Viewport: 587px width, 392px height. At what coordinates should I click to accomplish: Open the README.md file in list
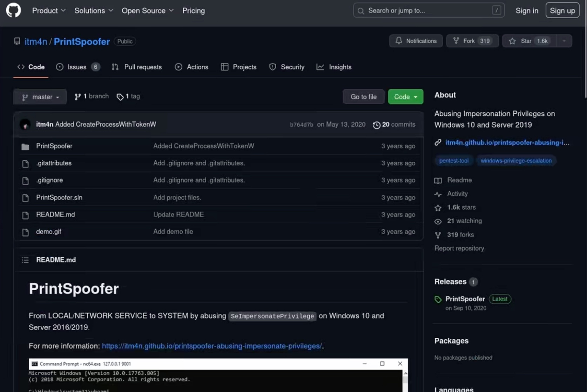55,215
